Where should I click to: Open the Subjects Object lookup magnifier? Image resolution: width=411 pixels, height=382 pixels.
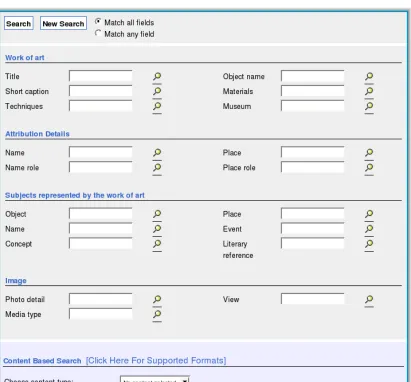click(157, 214)
